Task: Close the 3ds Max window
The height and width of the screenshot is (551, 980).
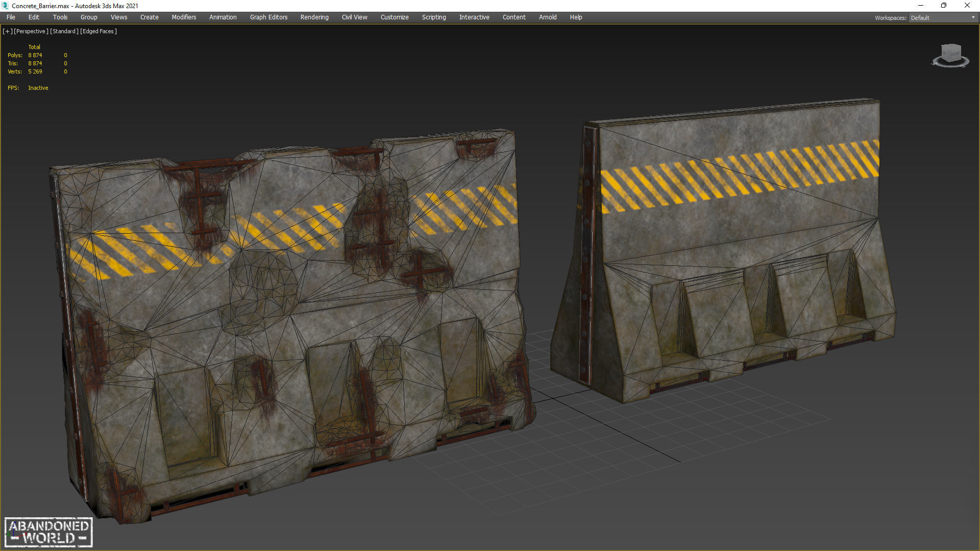Action: click(x=967, y=6)
